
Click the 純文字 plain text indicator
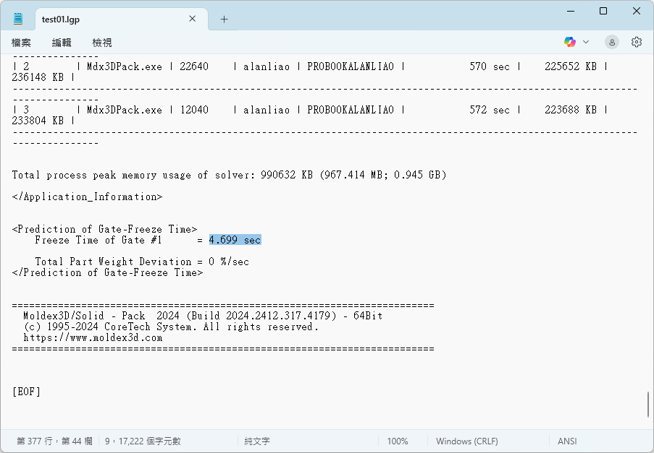point(257,441)
